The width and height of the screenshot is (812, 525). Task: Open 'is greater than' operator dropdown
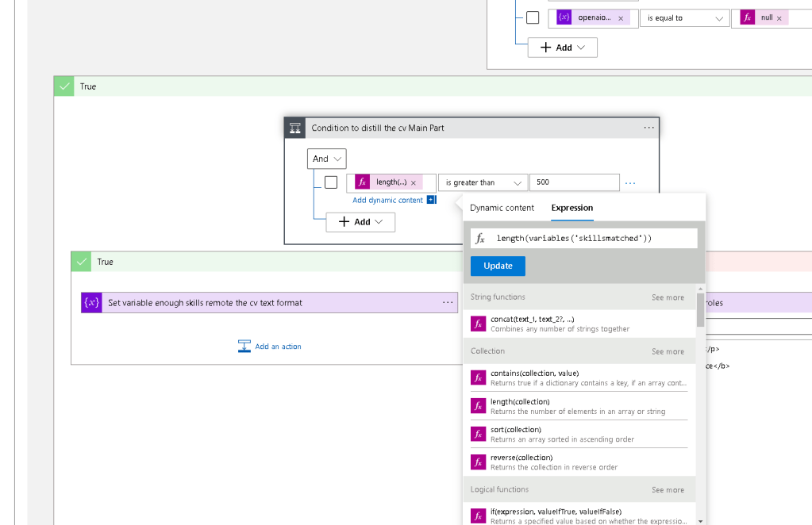click(x=483, y=182)
